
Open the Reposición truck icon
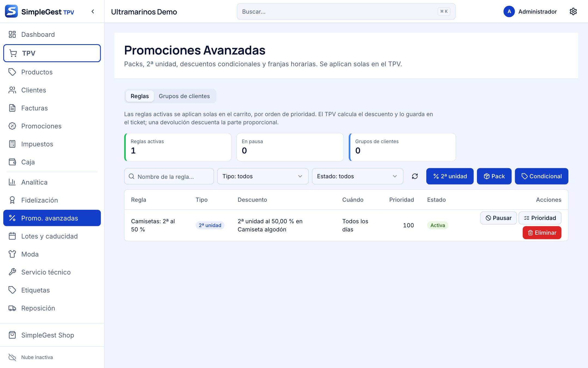12,308
